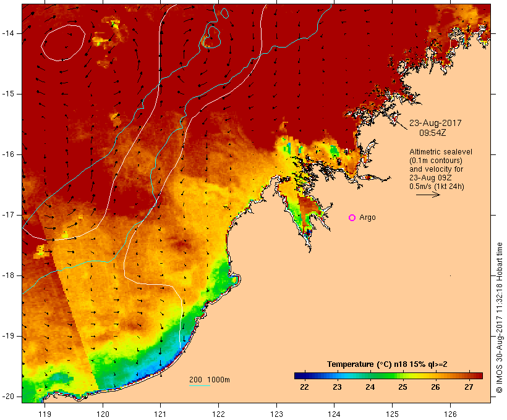Click the latitude axis label -20
507x420 pixels.
click(x=8, y=397)
